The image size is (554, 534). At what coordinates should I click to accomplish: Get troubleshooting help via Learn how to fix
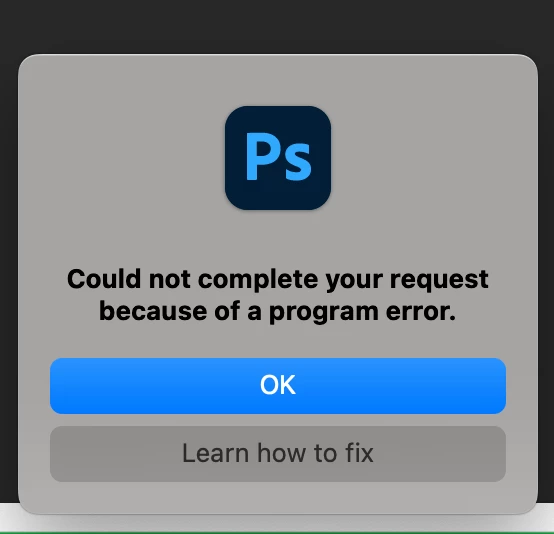tap(278, 454)
